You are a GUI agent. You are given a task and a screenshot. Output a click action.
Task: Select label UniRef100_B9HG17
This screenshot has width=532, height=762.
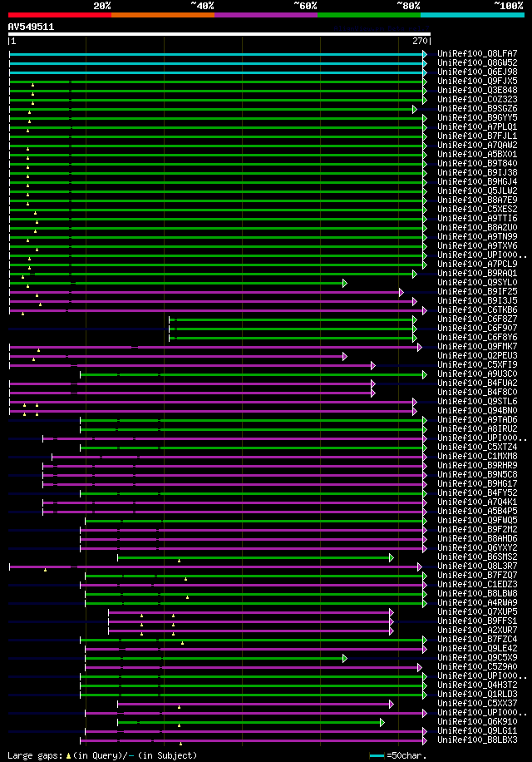click(477, 483)
